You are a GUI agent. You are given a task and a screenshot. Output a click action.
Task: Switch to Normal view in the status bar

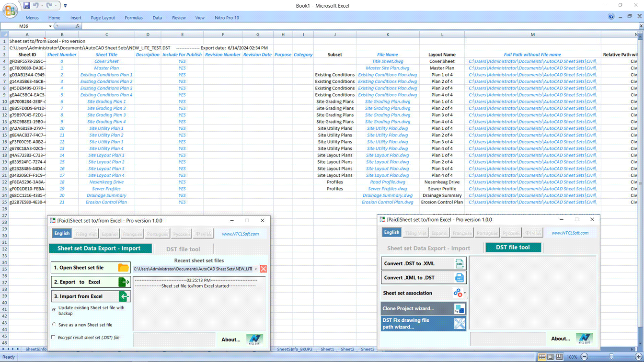tap(542, 357)
